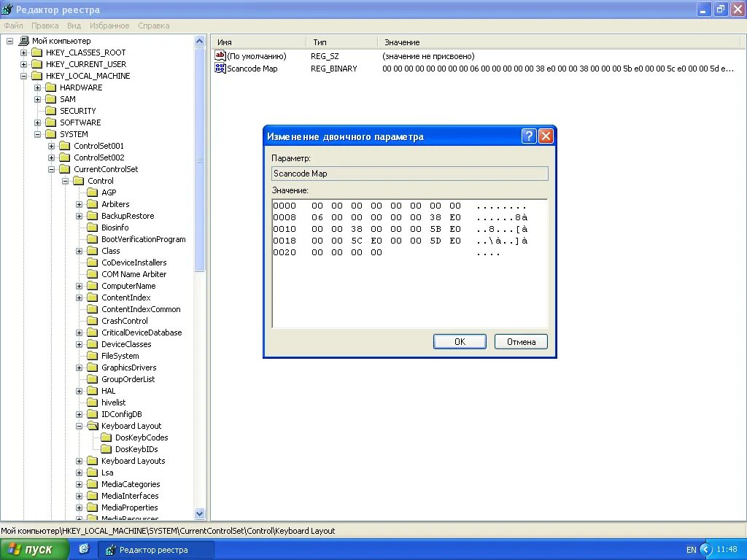Viewport: 747px width, 560px height.
Task: Click the tree scrollbar up arrow
Action: [200, 42]
